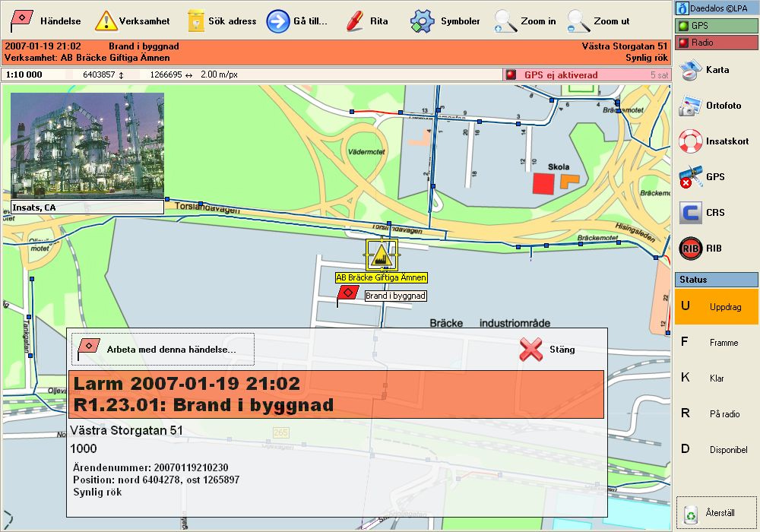Click the Zoom ut magnifier
760x532 pixels.
579,21
